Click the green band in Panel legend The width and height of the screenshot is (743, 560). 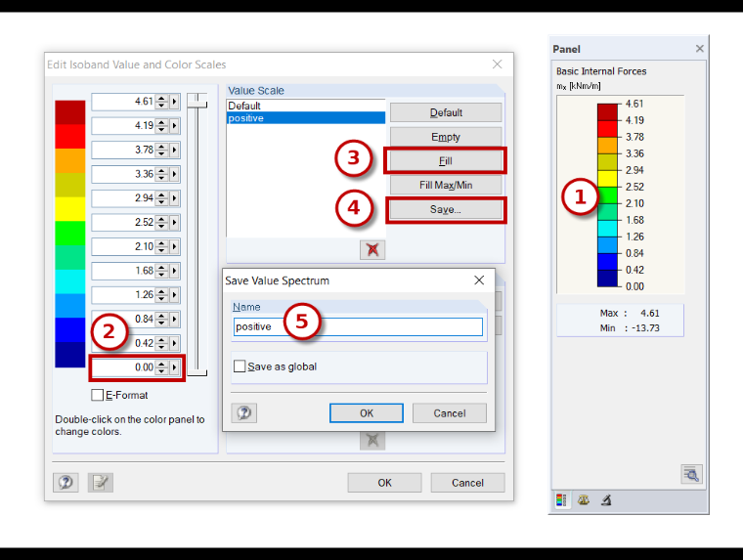pyautogui.click(x=607, y=194)
